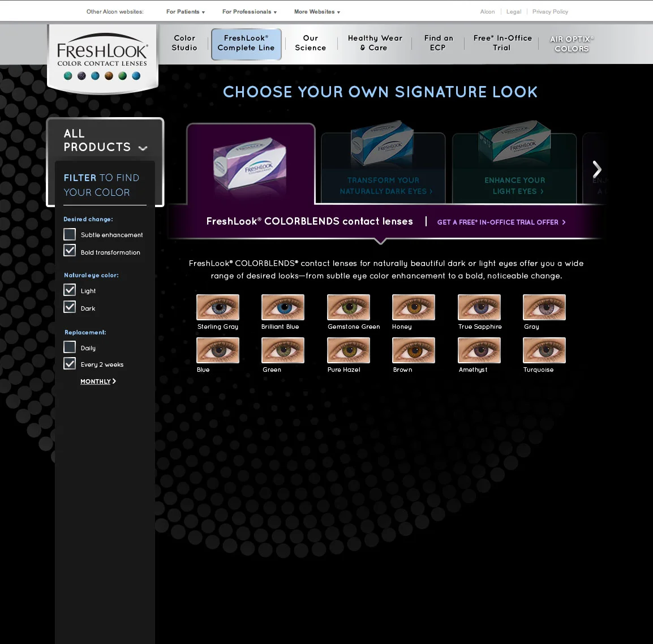Open the Legal link
This screenshot has height=644, width=653.
point(513,12)
